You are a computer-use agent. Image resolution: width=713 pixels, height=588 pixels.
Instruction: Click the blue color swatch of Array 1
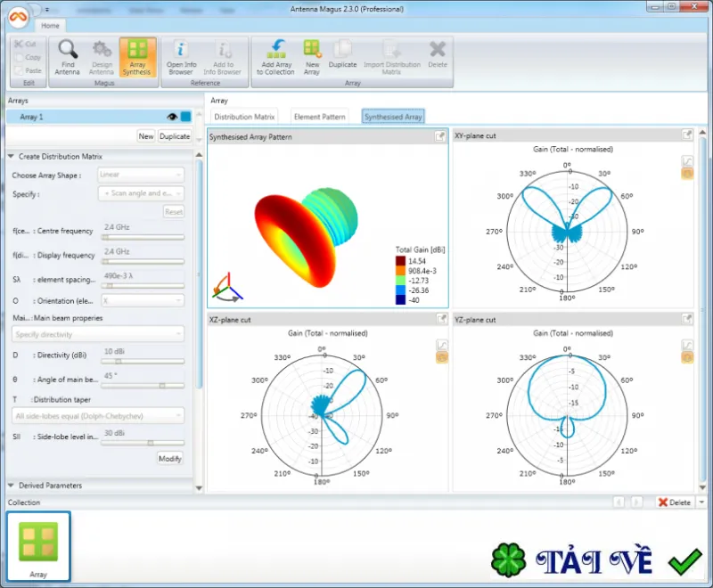point(186,117)
